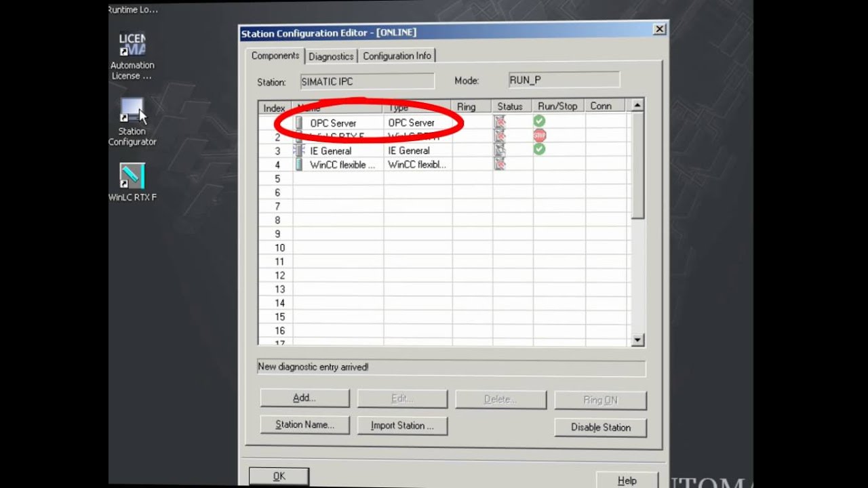This screenshot has height=488, width=868.
Task: Open Station Configurator desktop shortcut
Action: 132,122
